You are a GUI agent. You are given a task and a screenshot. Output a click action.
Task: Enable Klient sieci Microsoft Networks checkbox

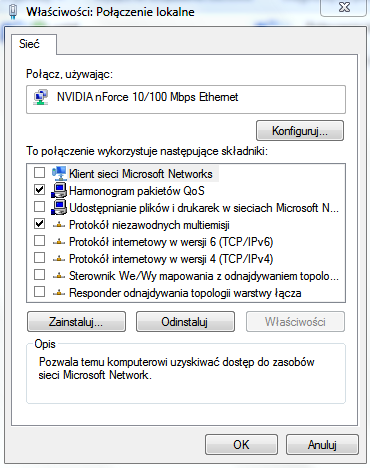tap(39, 173)
